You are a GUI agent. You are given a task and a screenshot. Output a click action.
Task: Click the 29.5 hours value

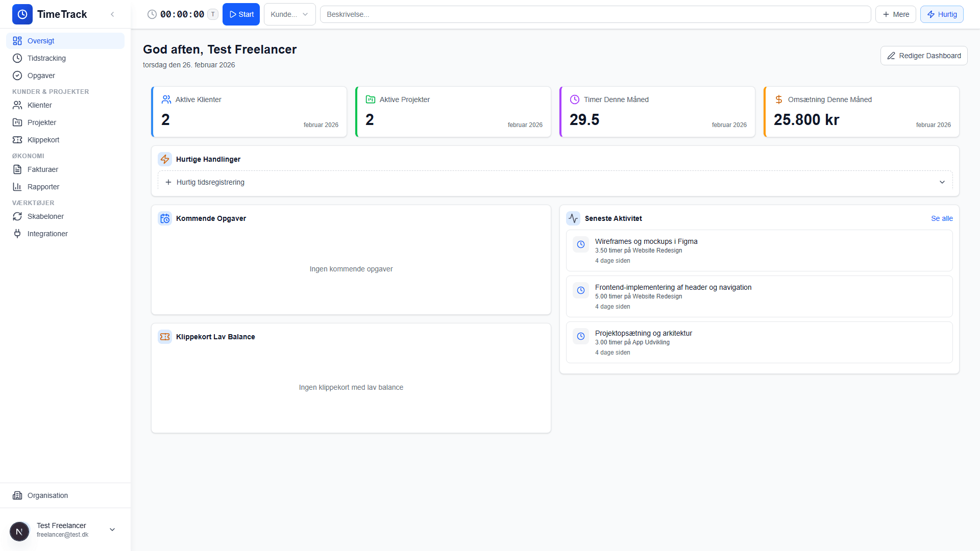pyautogui.click(x=584, y=120)
